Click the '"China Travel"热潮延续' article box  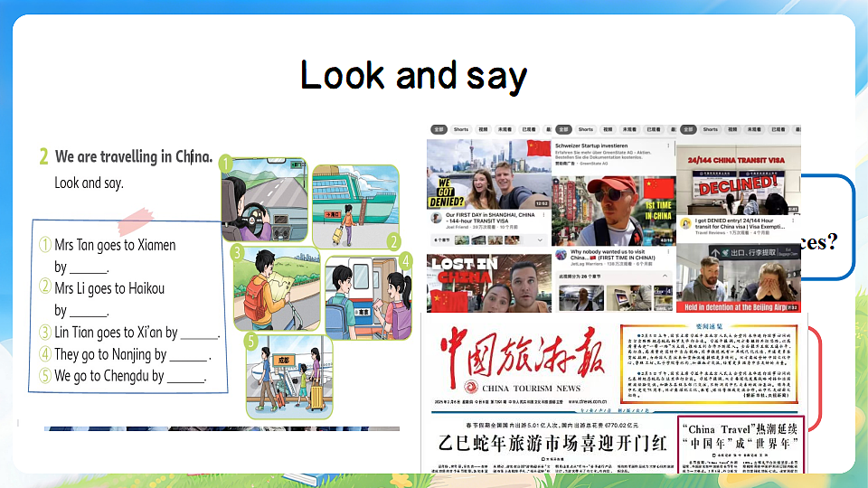(741, 446)
